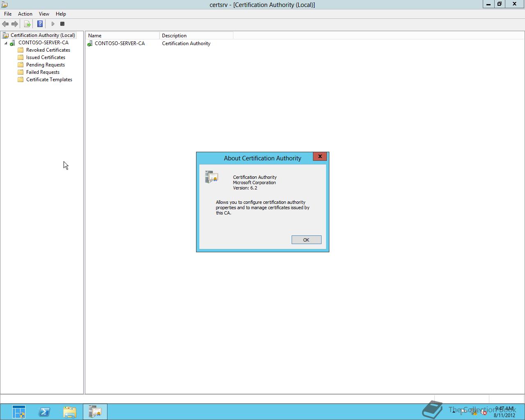This screenshot has width=525, height=420.
Task: Click the Failed Requests folder icon
Action: point(21,72)
